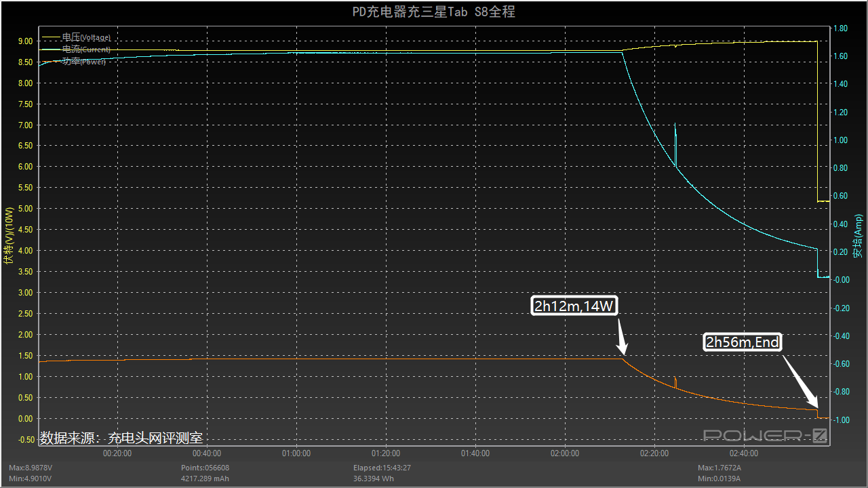This screenshot has height=488, width=868.
Task: Click the 00:40:00 time axis label
Action: 207,453
